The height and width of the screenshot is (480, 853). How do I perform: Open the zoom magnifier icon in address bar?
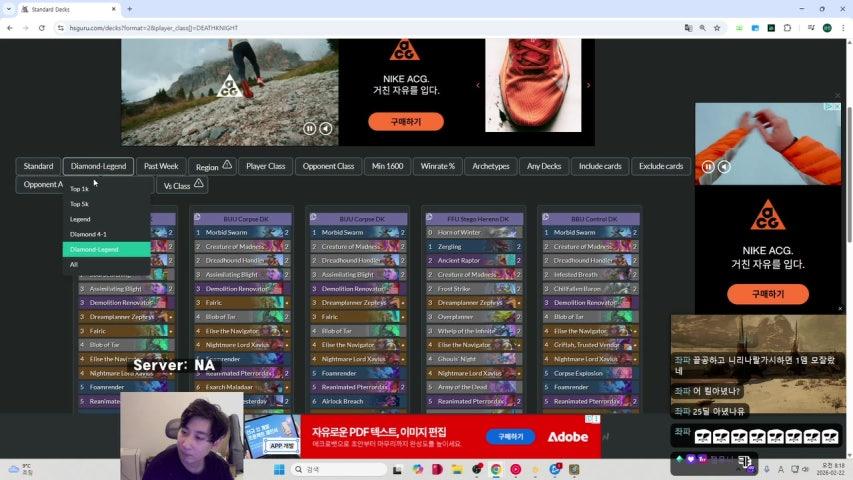click(702, 28)
